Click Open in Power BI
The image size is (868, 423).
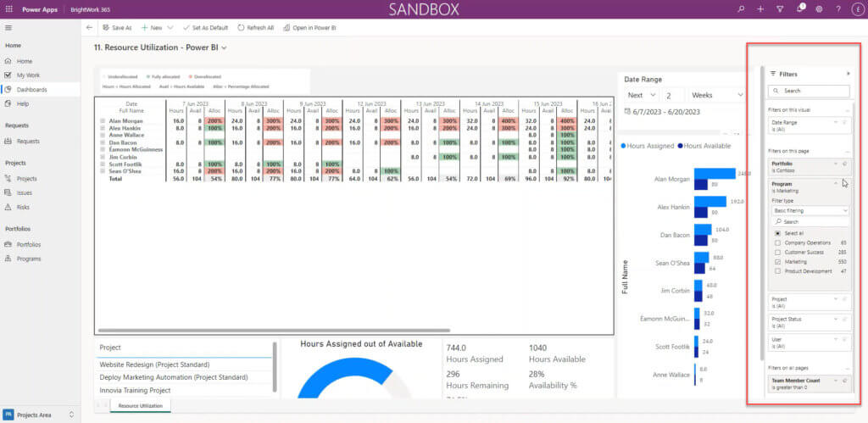click(x=309, y=28)
